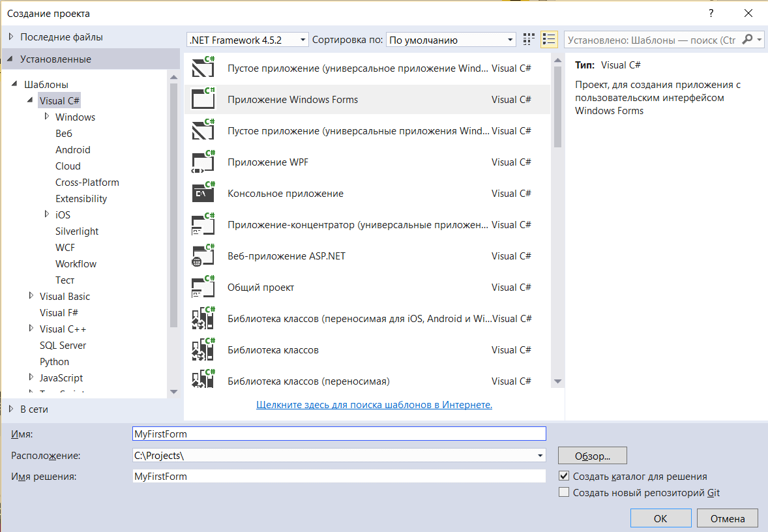Click the category tree scroll-down arrow
Image resolution: width=768 pixels, height=532 pixels.
(x=173, y=391)
